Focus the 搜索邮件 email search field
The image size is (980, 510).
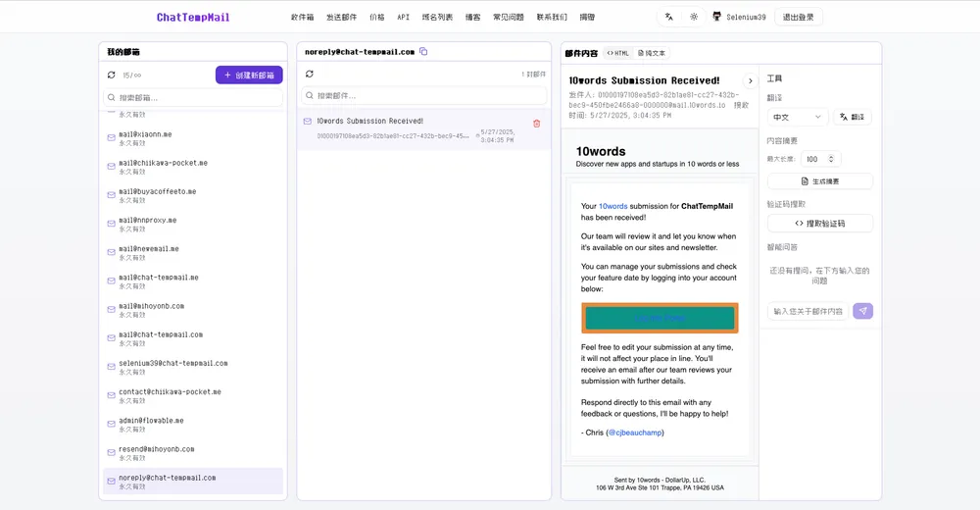pyautogui.click(x=424, y=96)
